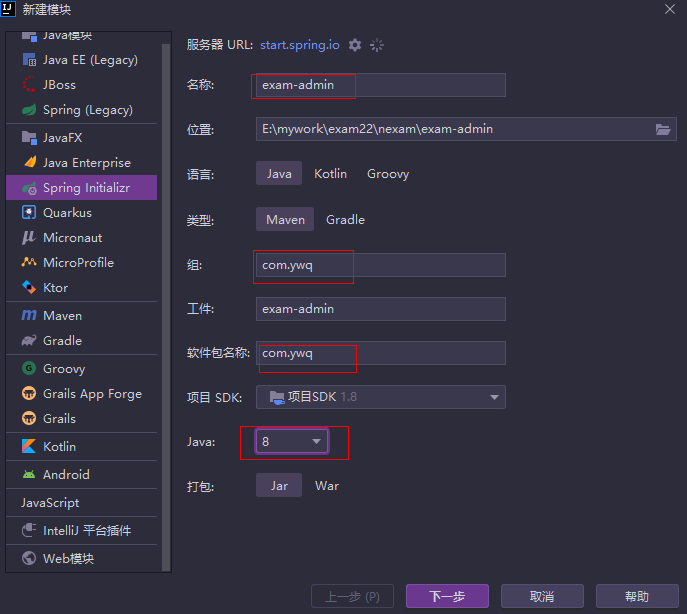This screenshot has width=687, height=614.
Task: Click the JBoss red dotted icon
Action: tap(29, 85)
